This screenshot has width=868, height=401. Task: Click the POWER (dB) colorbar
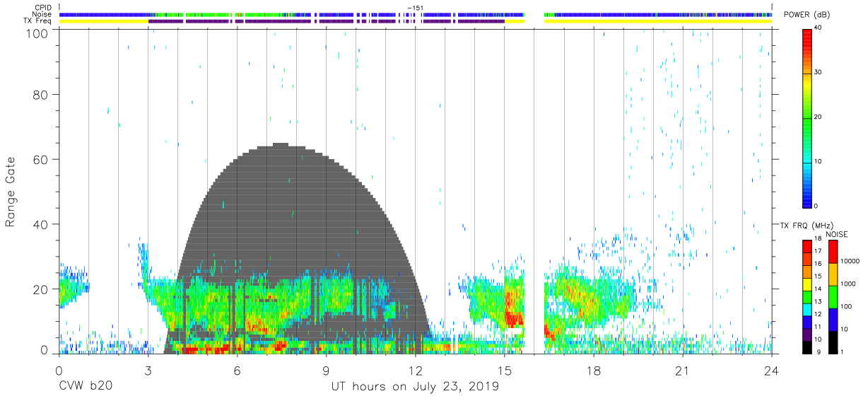(807, 117)
